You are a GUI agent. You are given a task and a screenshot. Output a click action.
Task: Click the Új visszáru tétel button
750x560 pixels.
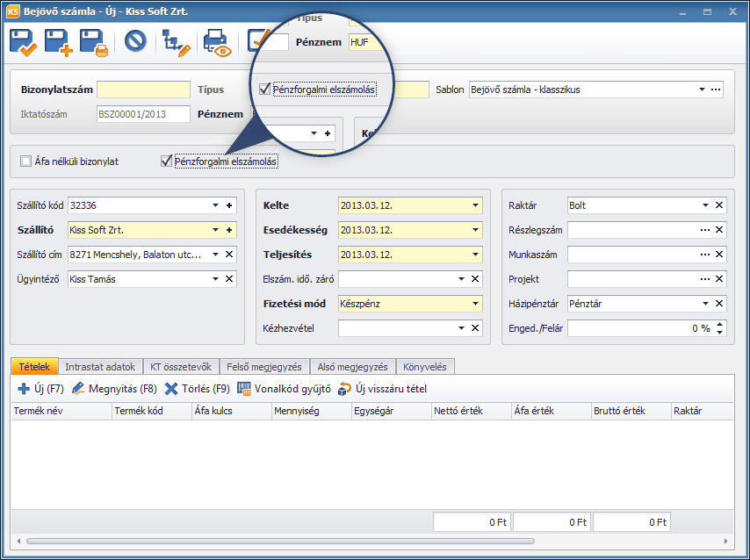coord(382,388)
